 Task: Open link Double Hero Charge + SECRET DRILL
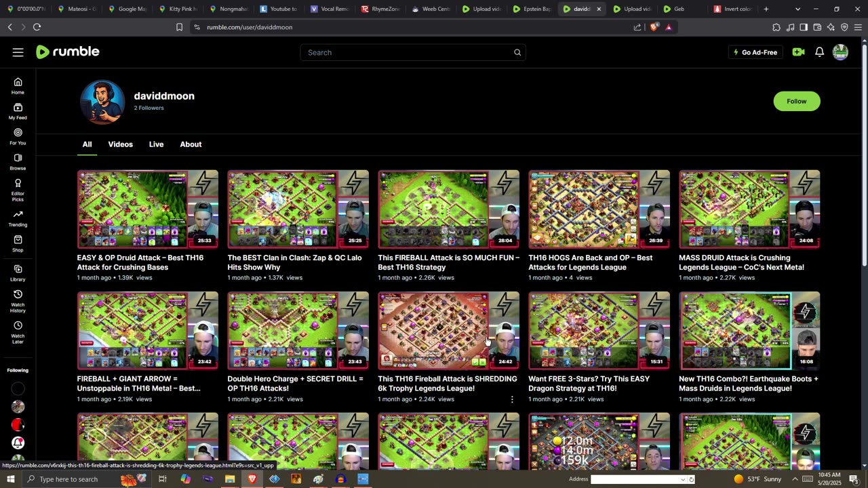[x=295, y=384]
